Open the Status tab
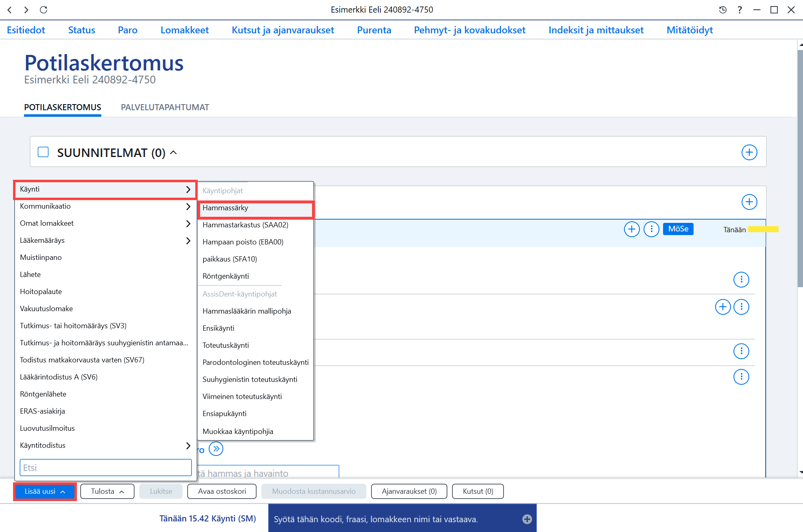 [82, 30]
